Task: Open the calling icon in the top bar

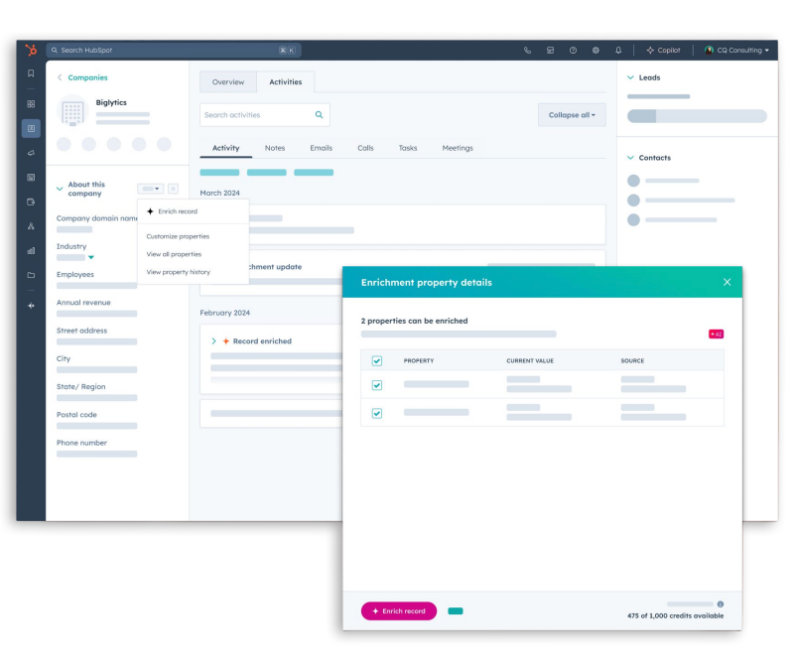Action: pyautogui.click(x=527, y=50)
